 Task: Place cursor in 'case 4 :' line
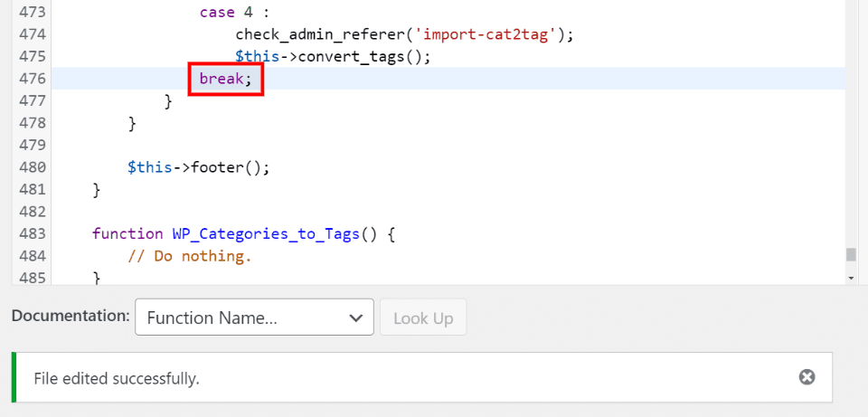click(232, 13)
